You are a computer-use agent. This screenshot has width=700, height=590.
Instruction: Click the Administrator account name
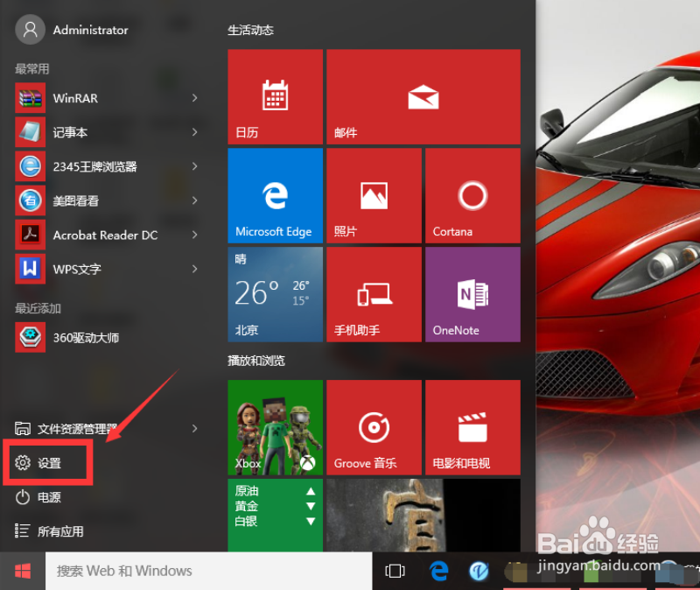[x=91, y=30]
